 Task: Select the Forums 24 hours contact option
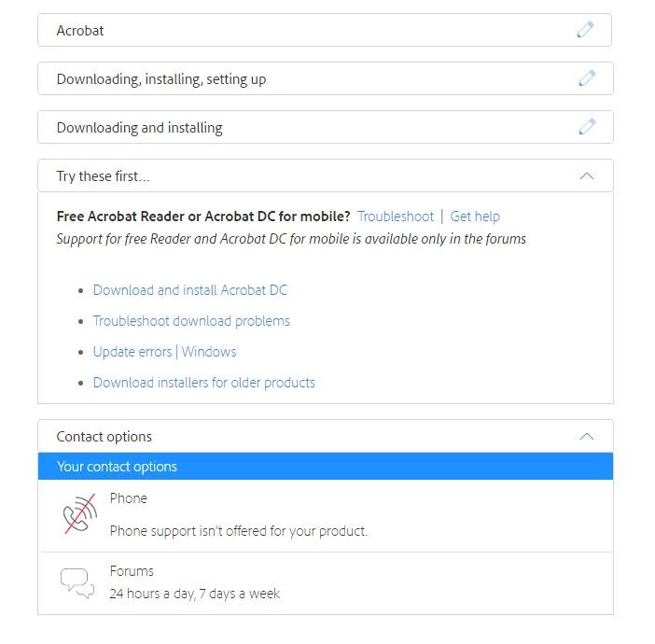(326, 583)
